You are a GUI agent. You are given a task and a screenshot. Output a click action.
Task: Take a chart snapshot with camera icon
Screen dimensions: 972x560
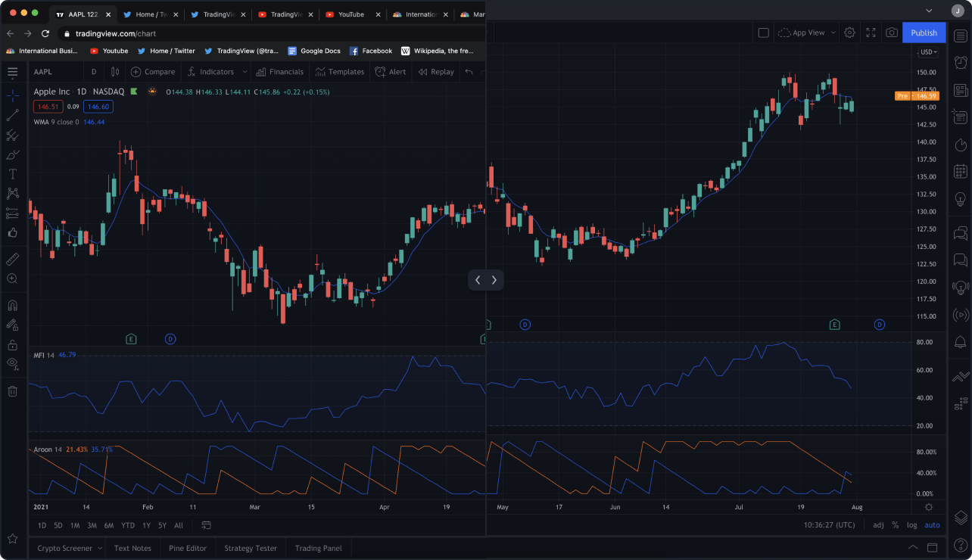coord(892,33)
